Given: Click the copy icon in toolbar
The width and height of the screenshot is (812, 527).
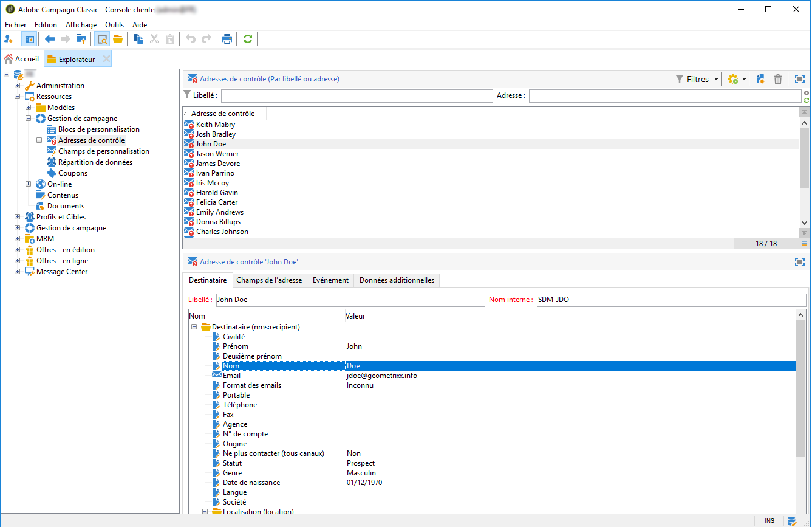Looking at the screenshot, I should [x=138, y=39].
